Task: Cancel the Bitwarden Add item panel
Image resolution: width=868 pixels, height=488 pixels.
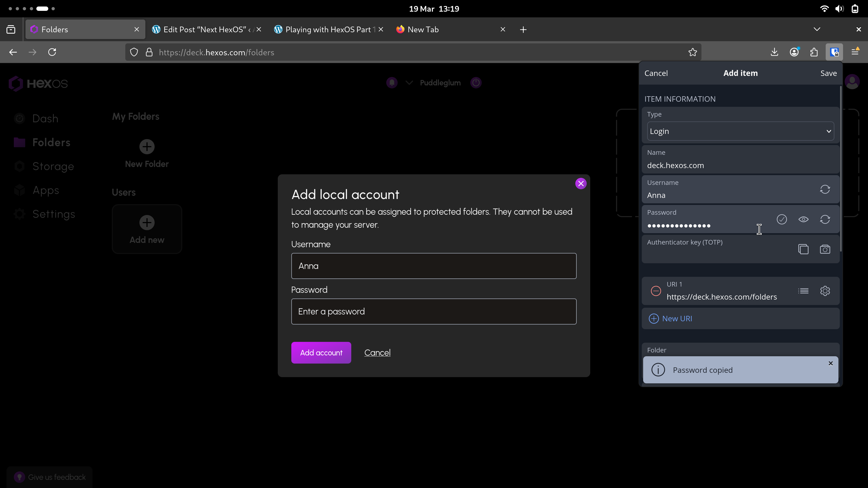Action: [656, 73]
